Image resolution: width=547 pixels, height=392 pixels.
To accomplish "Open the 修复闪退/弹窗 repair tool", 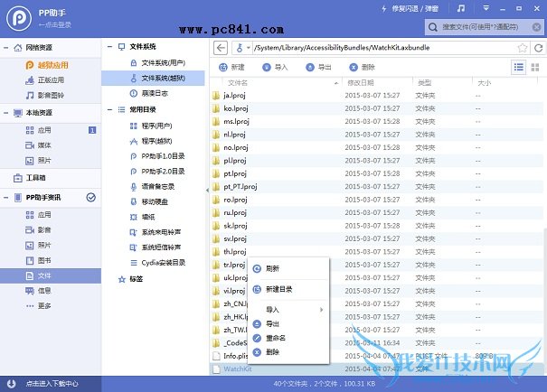I will pos(410,9).
